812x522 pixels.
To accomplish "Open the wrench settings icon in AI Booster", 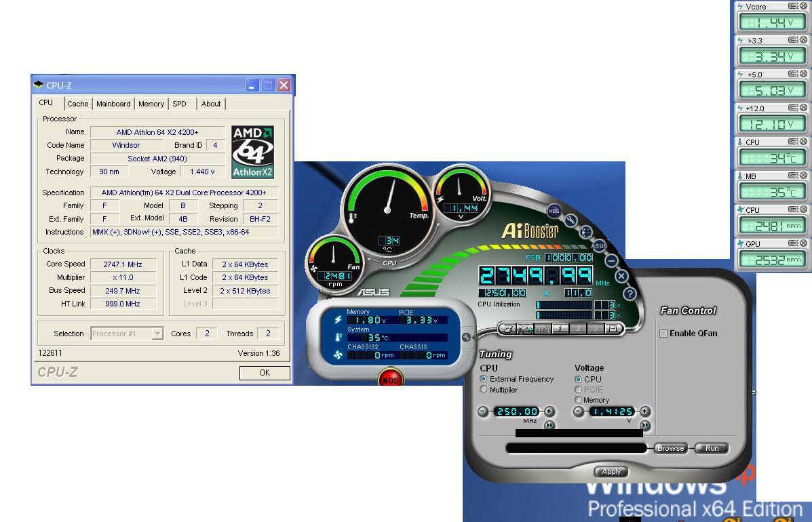I will pyautogui.click(x=571, y=220).
